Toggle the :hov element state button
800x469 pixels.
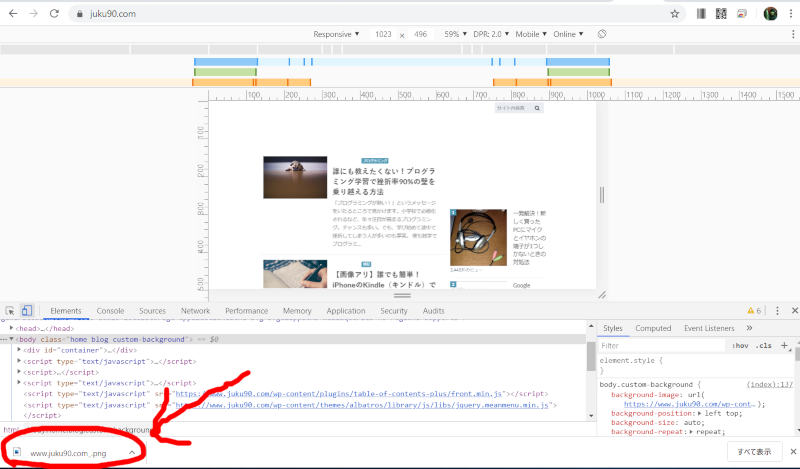pos(740,345)
